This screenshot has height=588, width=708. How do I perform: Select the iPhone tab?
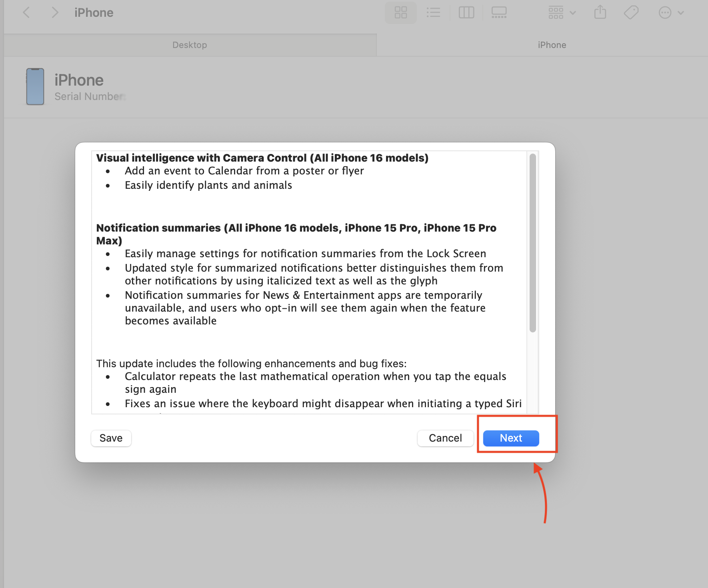coord(552,45)
